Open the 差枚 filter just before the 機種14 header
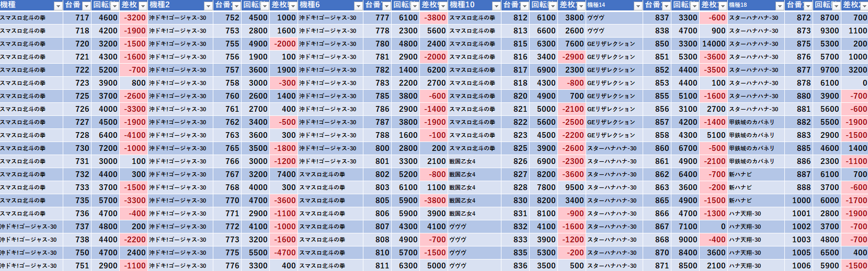Viewport: 868px width, 271px height. (x=581, y=6)
